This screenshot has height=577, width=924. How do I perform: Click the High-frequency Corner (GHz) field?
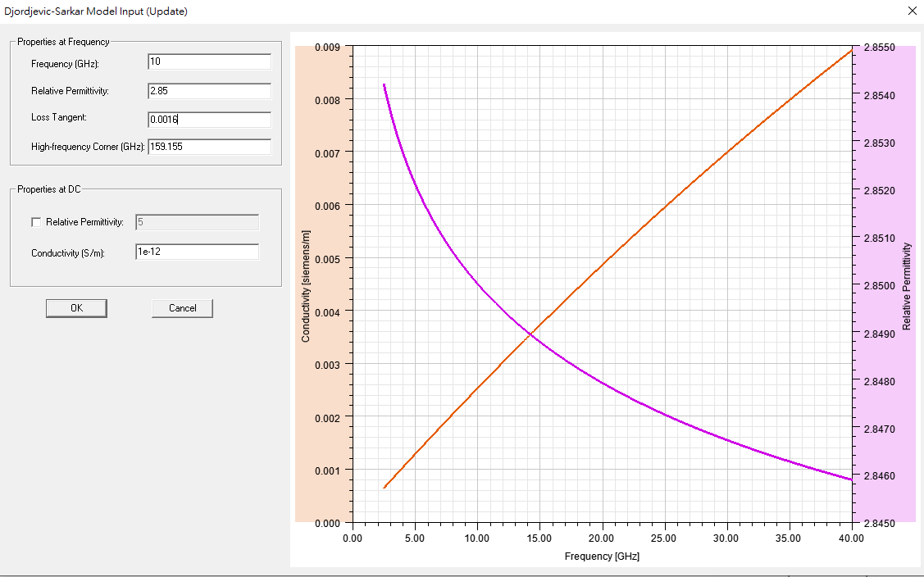pyautogui.click(x=209, y=147)
